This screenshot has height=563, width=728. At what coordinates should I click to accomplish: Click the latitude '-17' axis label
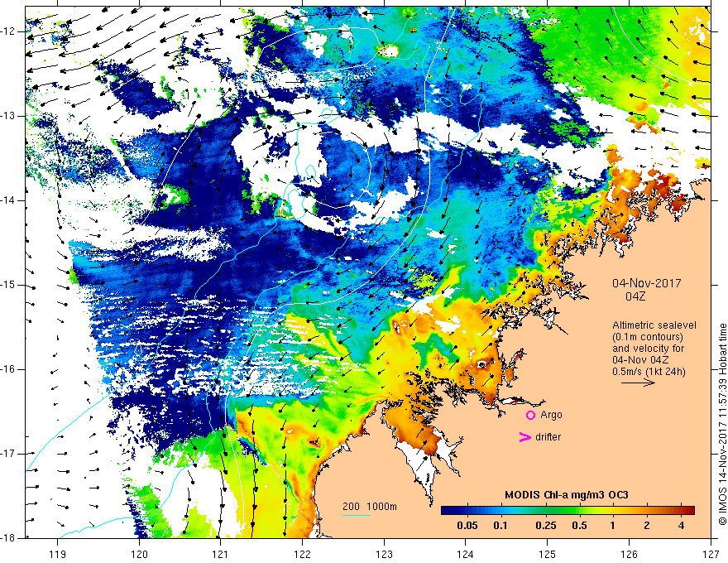[x=8, y=454]
